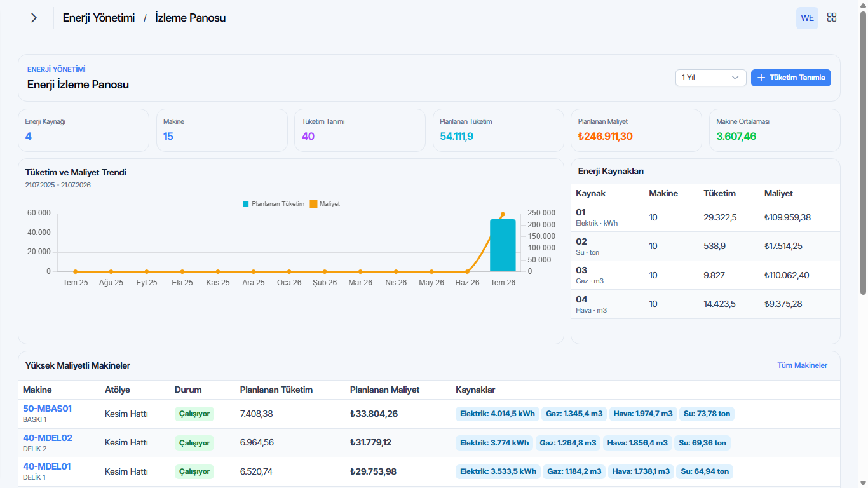The width and height of the screenshot is (868, 488).
Task: Open machine 40-MDEL02 link
Action: coord(48,438)
